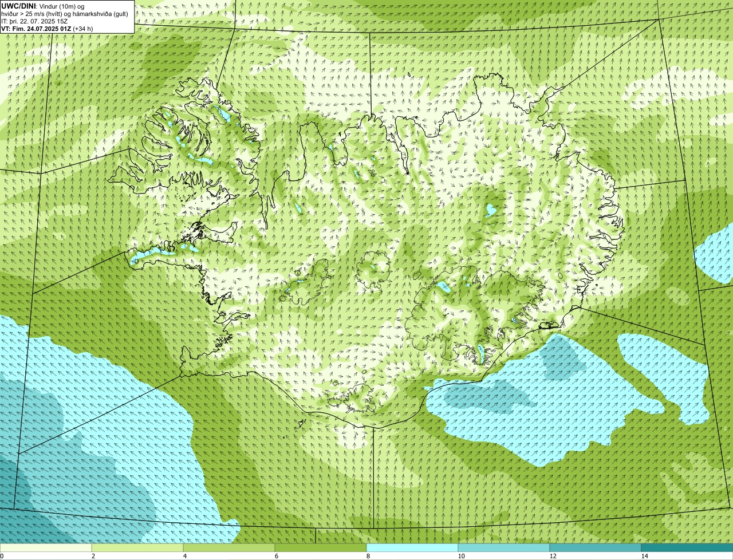Screen dimensions: 733x560
Task: Click the teal 12–14 legend swatch
Action: (596, 547)
